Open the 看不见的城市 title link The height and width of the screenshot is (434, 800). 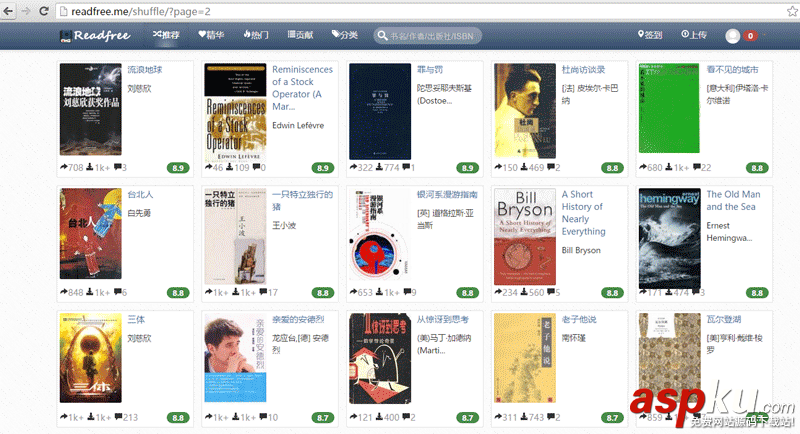pyautogui.click(x=732, y=69)
